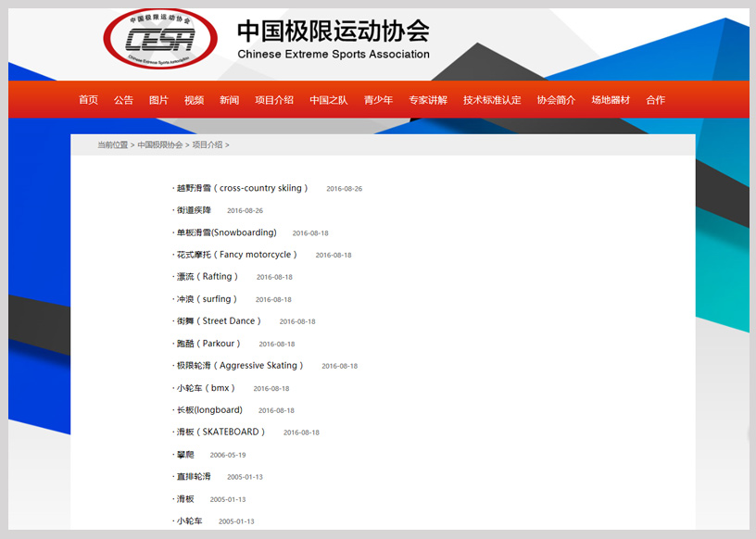The height and width of the screenshot is (539, 756).
Task: Open the 青少年 youth section
Action: (x=378, y=99)
